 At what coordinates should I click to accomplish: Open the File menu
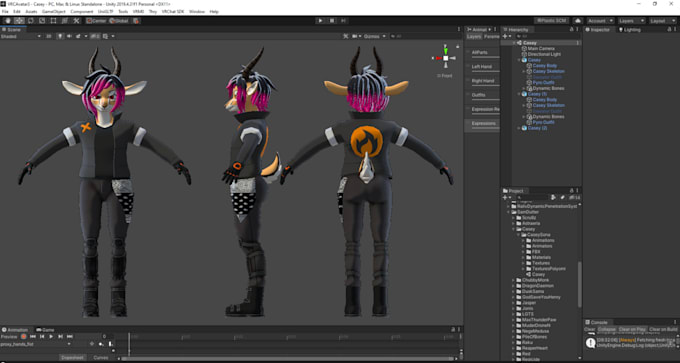[x=5, y=12]
